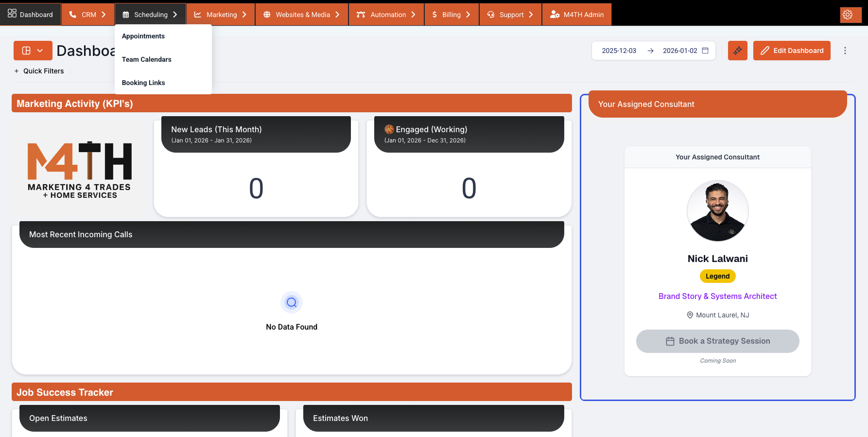Image resolution: width=868 pixels, height=437 pixels.
Task: Click the Support headset icon
Action: pos(491,15)
